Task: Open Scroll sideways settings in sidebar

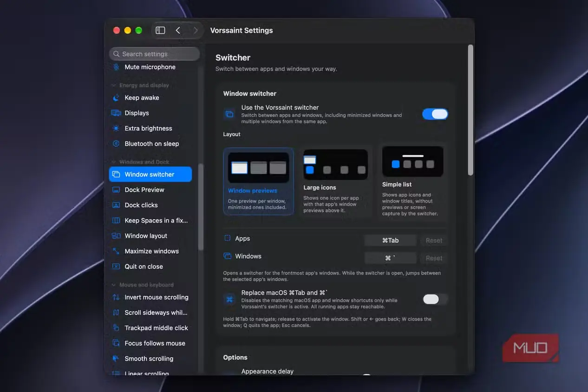Action: pyautogui.click(x=150, y=313)
